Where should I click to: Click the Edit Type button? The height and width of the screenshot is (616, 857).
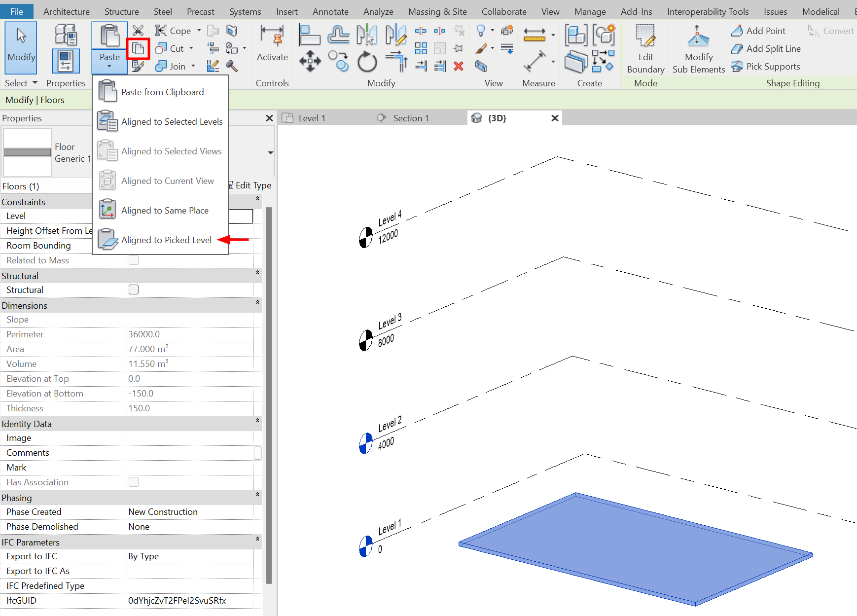point(250,185)
